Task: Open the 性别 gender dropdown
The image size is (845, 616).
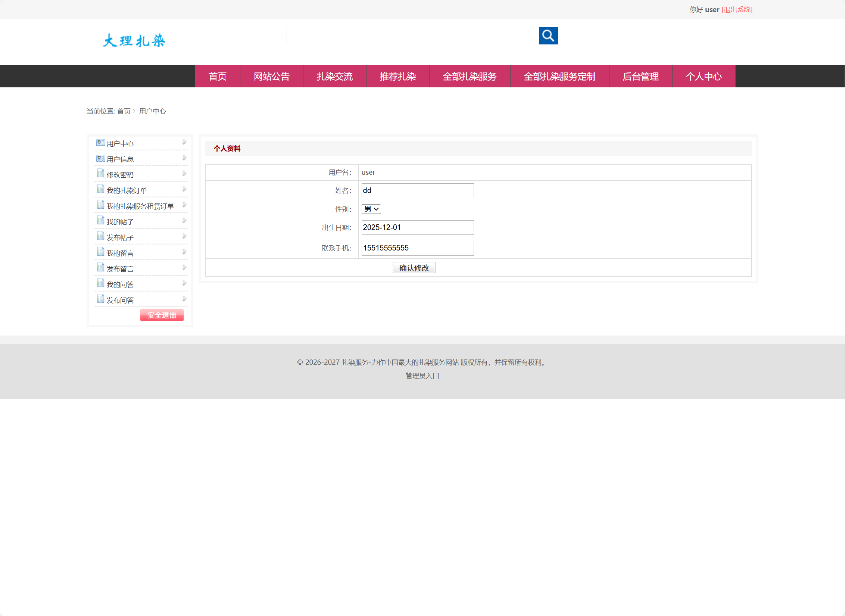Action: (371, 209)
